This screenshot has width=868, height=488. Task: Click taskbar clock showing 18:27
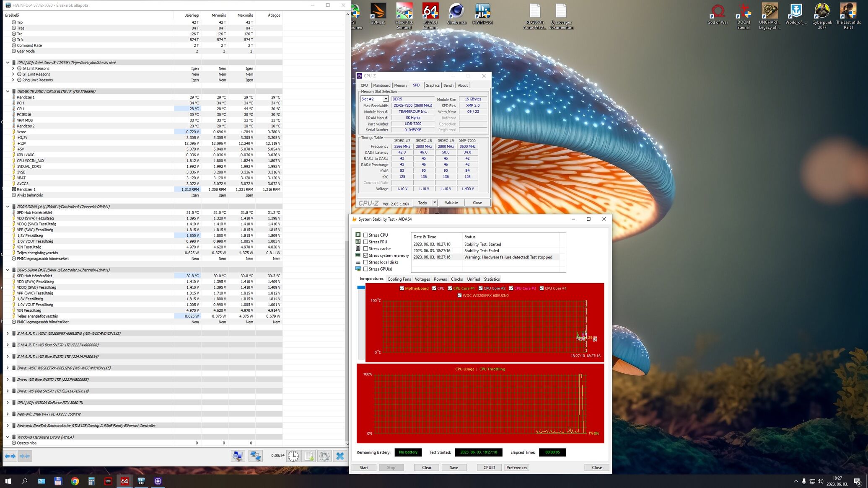tap(837, 481)
